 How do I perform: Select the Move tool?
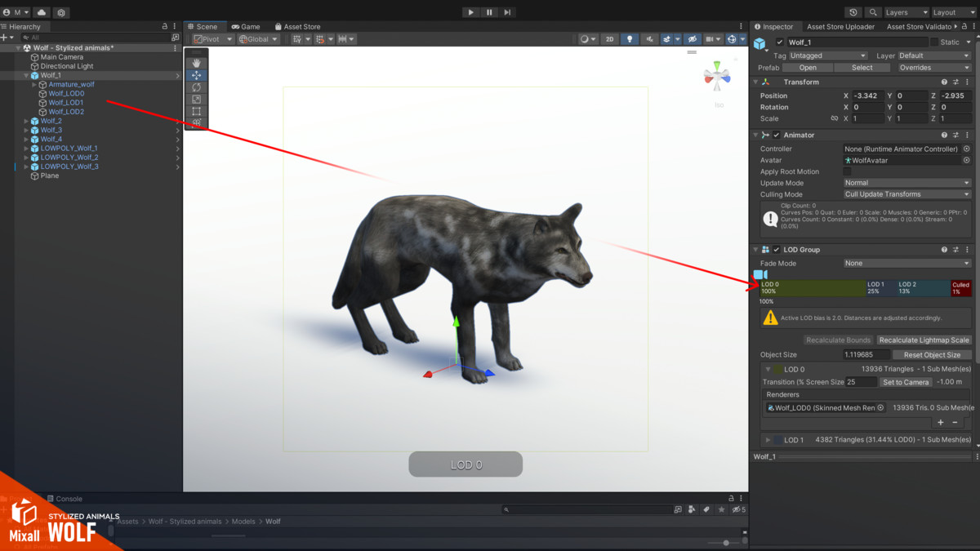(196, 75)
